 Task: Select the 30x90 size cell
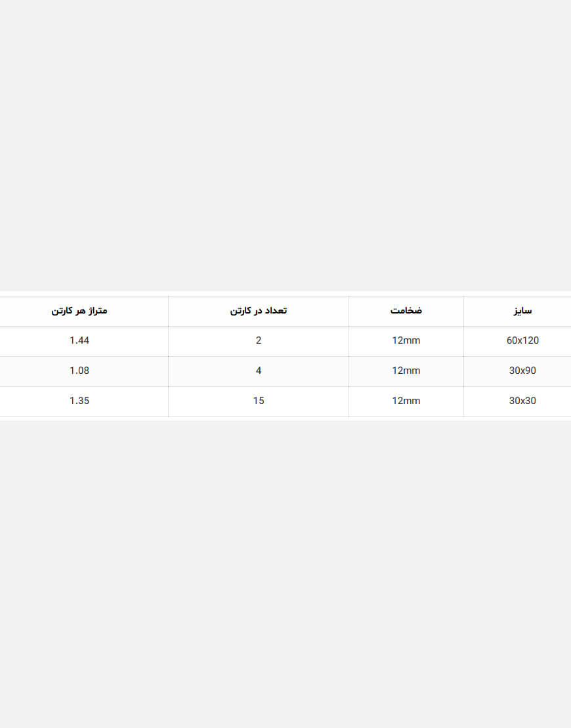tap(522, 371)
